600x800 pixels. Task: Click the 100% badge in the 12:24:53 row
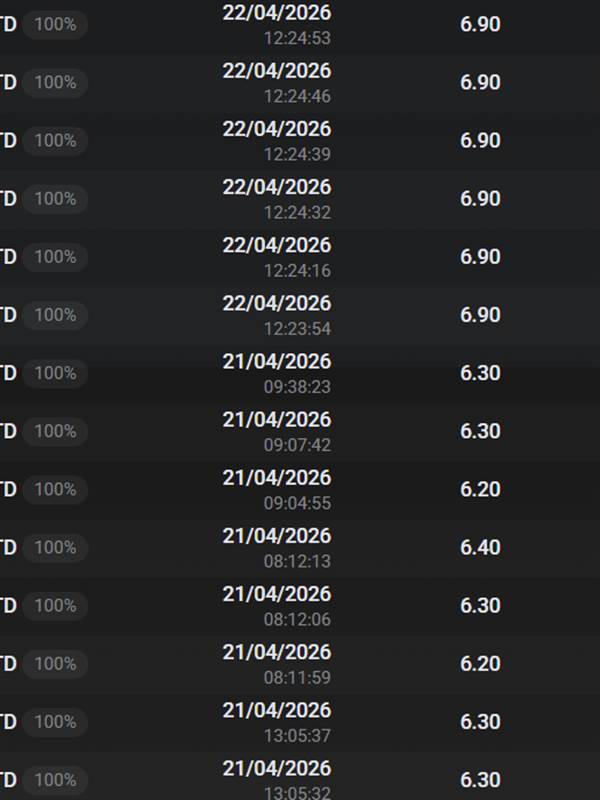pos(55,25)
